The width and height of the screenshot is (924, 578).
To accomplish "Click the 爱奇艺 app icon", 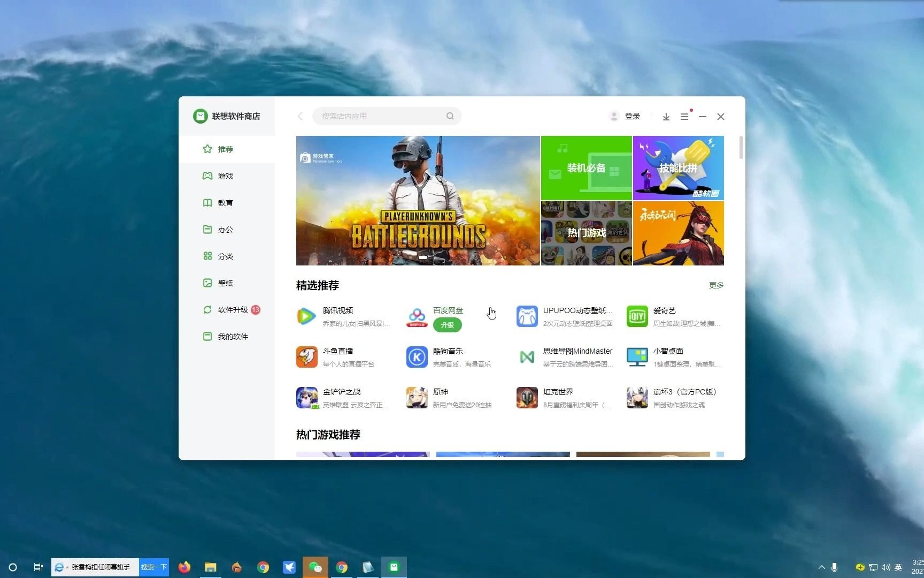I will tap(637, 316).
